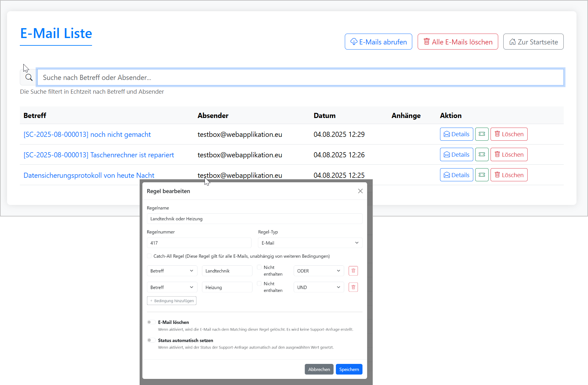This screenshot has width=588, height=385.
Task: Close the Regel bearbeiten dialog
Action: pos(360,191)
